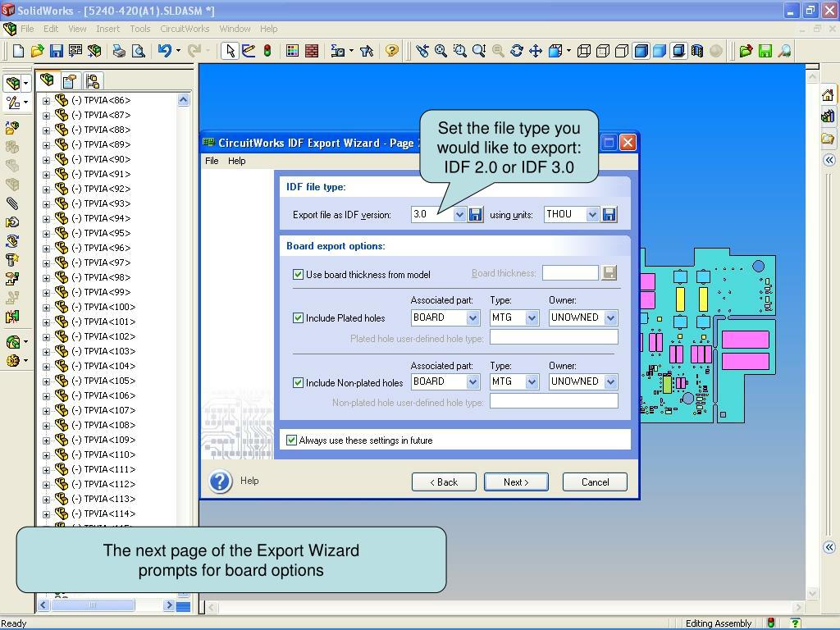Expand TPVIA<100> tree node

(x=46, y=308)
